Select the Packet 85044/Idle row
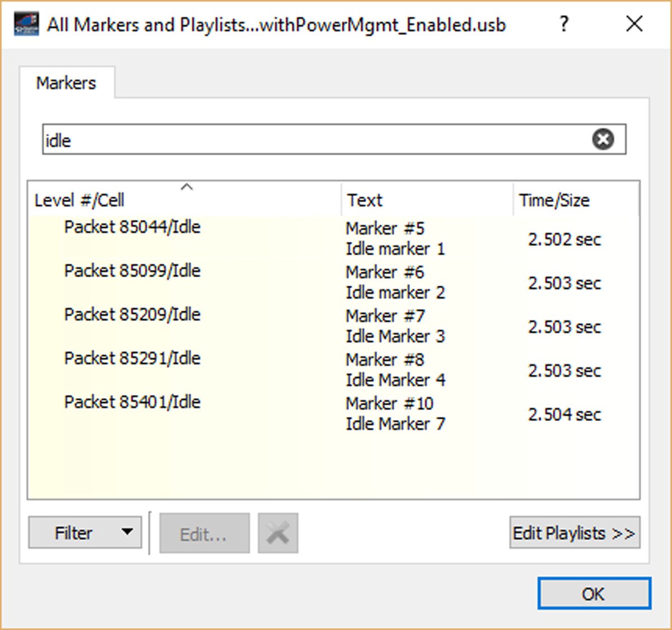Viewport: 672px width, 630px height. pos(333,239)
